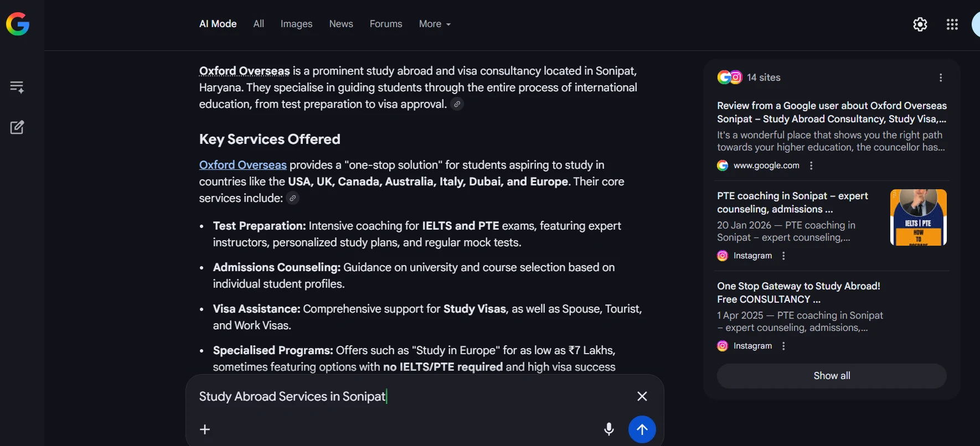Switch to the News tab
The width and height of the screenshot is (980, 446).
pos(341,24)
